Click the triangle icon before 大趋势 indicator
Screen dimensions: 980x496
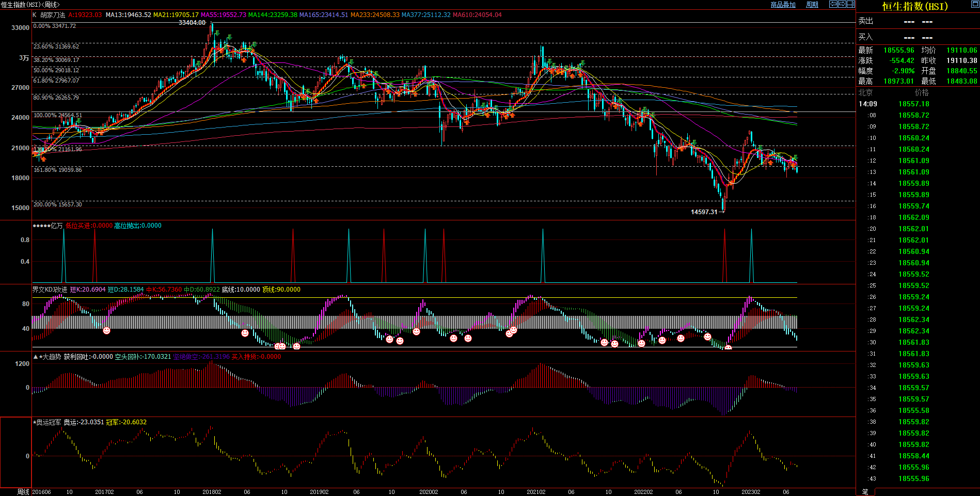coord(35,357)
